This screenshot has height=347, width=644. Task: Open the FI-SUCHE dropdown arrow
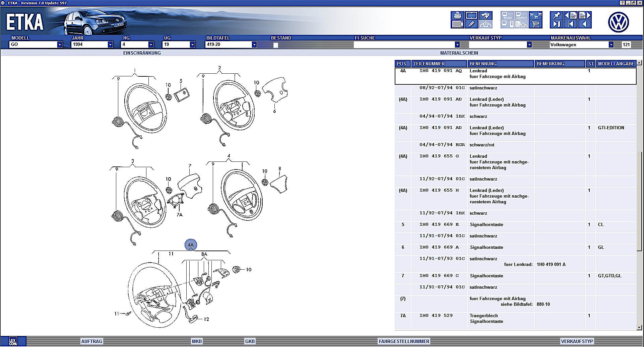pos(457,45)
